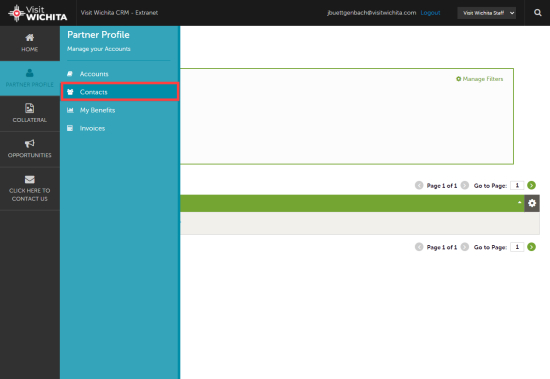
Task: Click 'Visit Wichita CRM - Extranet' title
Action: [119, 13]
